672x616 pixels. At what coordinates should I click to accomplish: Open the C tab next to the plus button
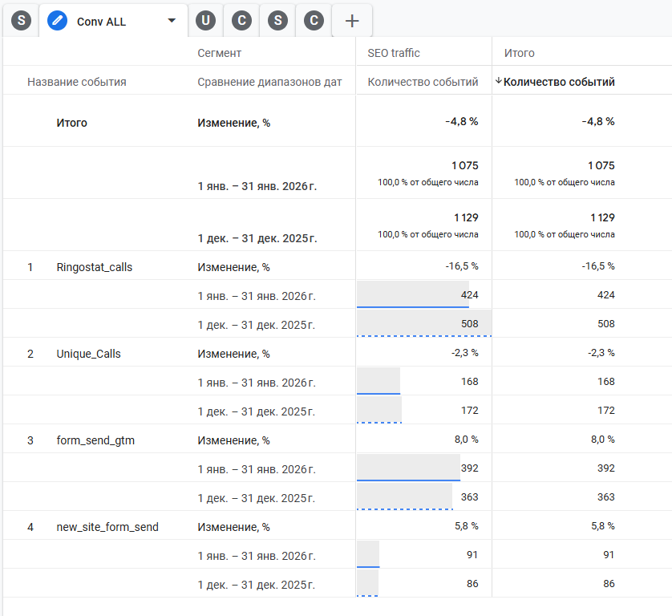(x=314, y=21)
